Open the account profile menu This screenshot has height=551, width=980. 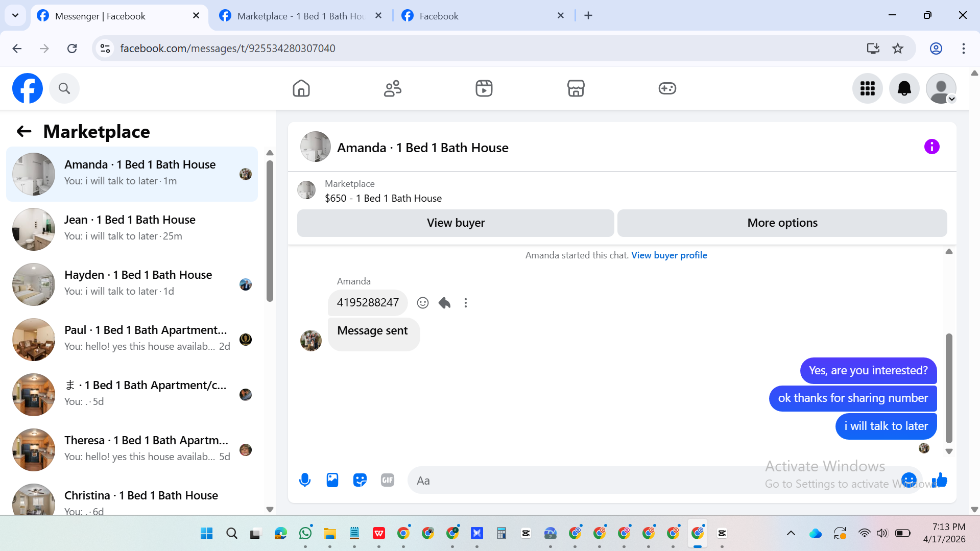pos(941,88)
